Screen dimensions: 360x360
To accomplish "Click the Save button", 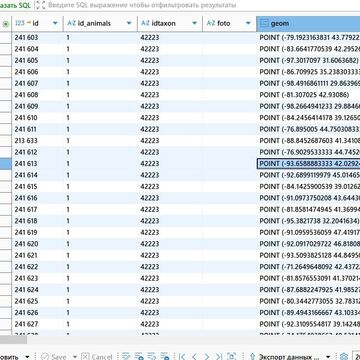I will (x=53, y=356).
